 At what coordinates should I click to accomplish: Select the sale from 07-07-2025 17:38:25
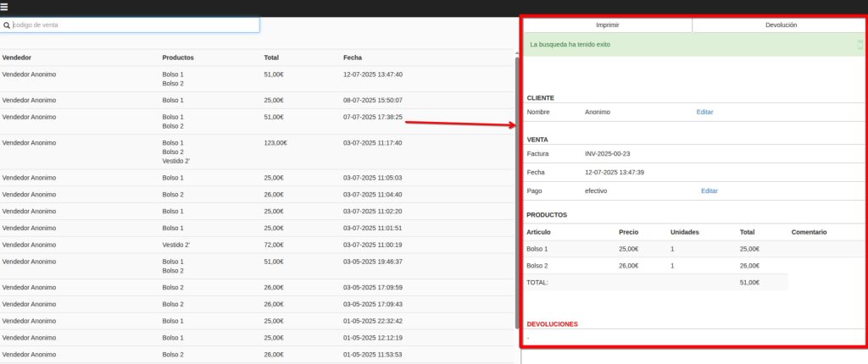pos(254,121)
